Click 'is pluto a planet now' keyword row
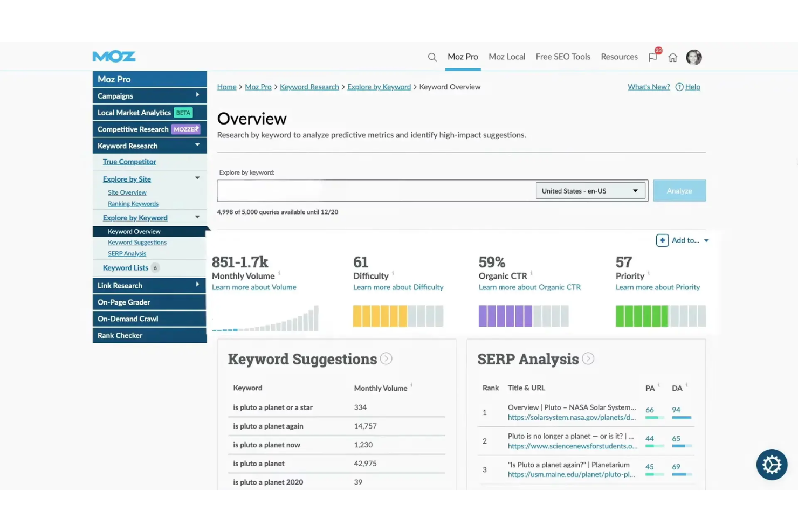Screen dimensions: 798x532 point(336,445)
